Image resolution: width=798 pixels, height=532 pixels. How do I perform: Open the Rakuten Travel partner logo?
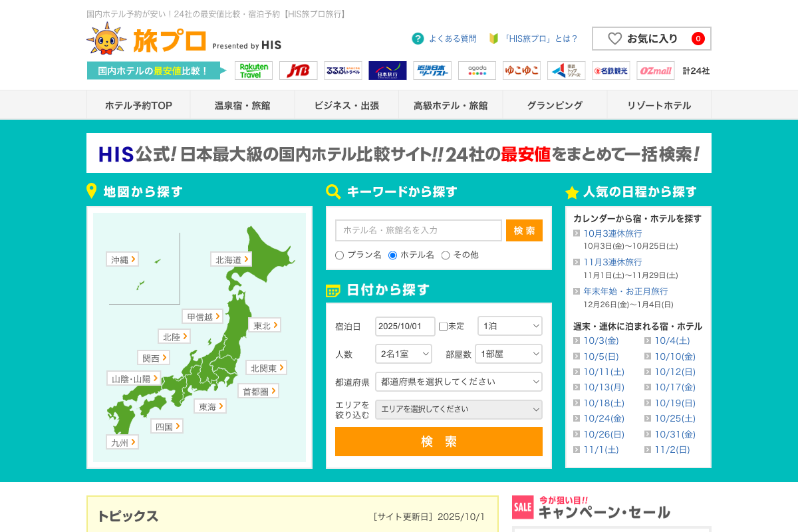253,70
